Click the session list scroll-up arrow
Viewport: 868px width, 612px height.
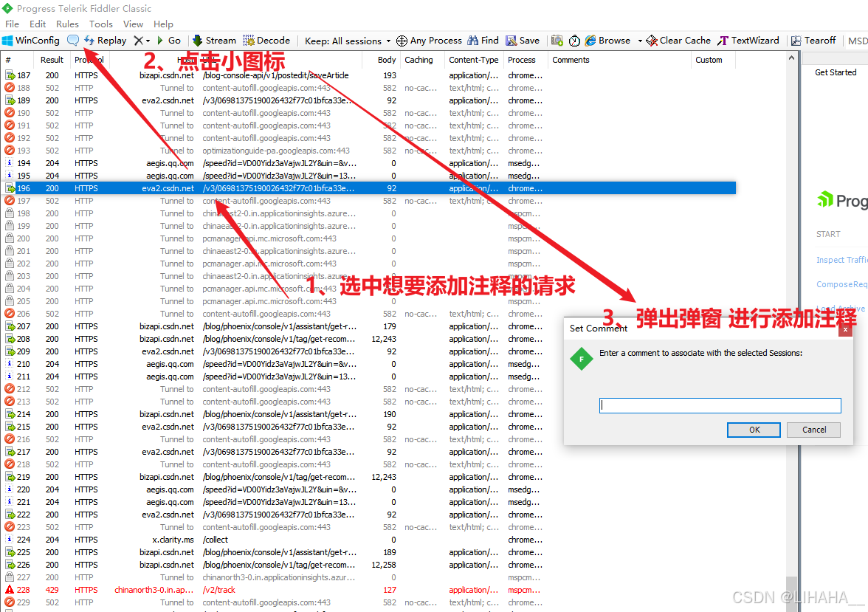[791, 58]
